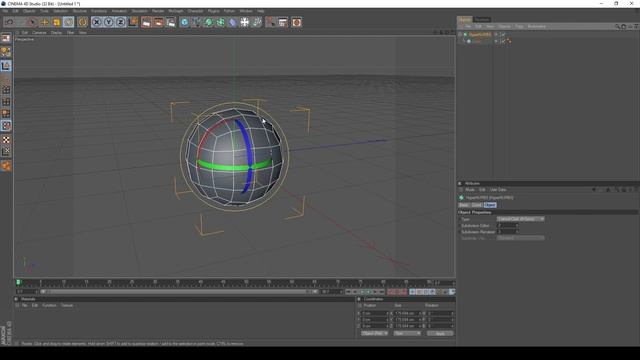This screenshot has width=640, height=360.
Task: Open the Tags menu in Object Manager
Action: click(x=519, y=27)
